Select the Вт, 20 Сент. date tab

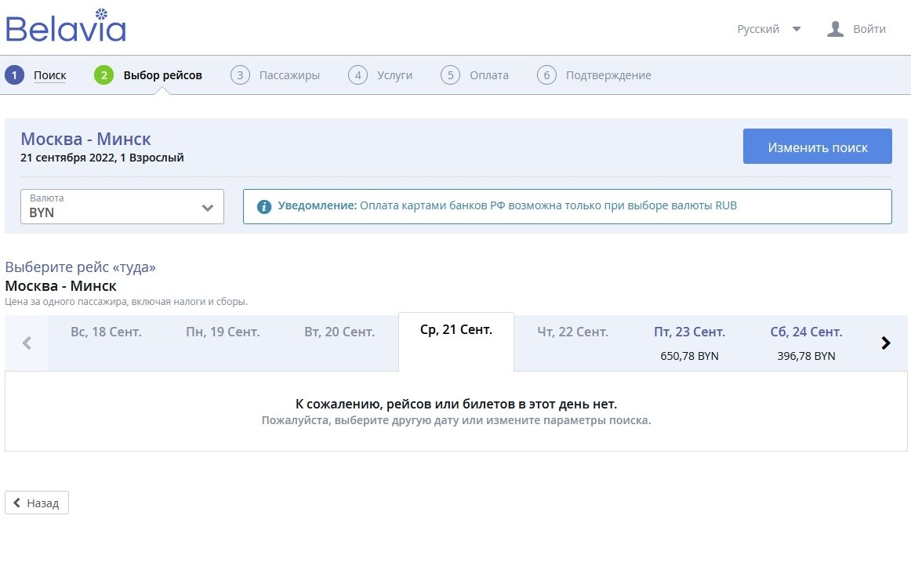(340, 343)
